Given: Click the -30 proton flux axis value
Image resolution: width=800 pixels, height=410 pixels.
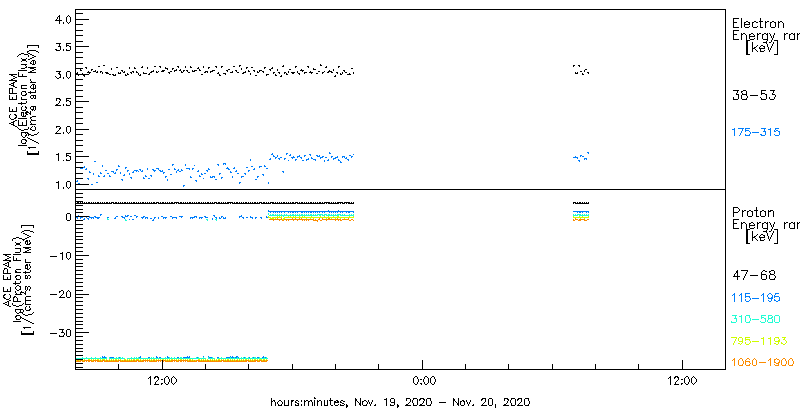Looking at the screenshot, I should click(x=62, y=332).
